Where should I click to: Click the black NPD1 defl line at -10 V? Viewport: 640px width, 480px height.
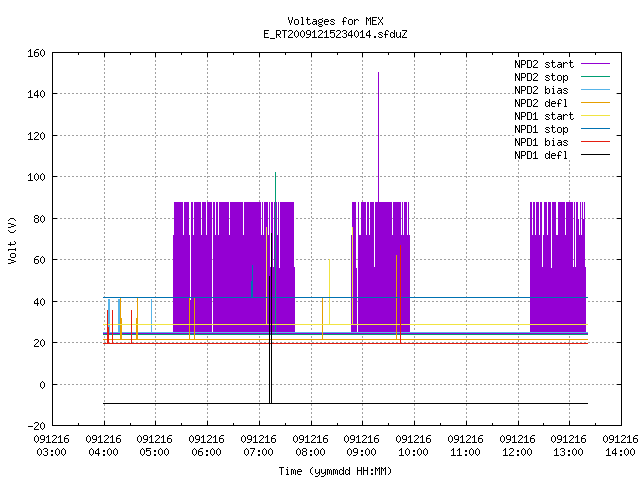[345, 404]
